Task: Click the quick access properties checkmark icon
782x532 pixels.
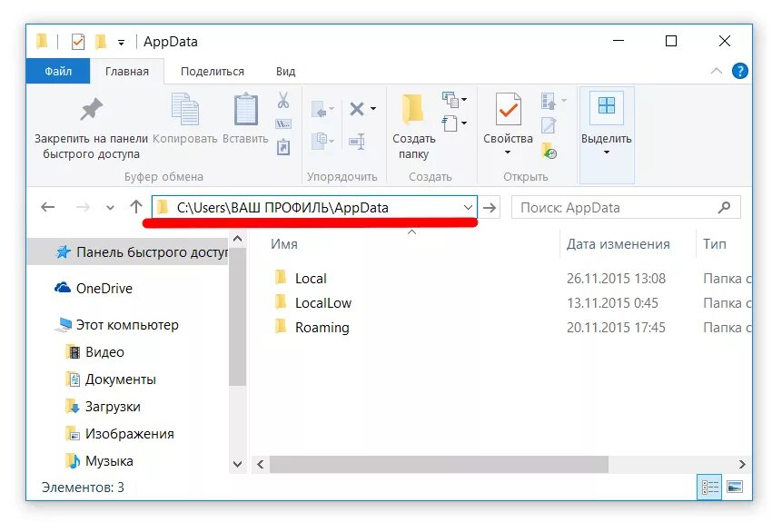Action: (78, 42)
